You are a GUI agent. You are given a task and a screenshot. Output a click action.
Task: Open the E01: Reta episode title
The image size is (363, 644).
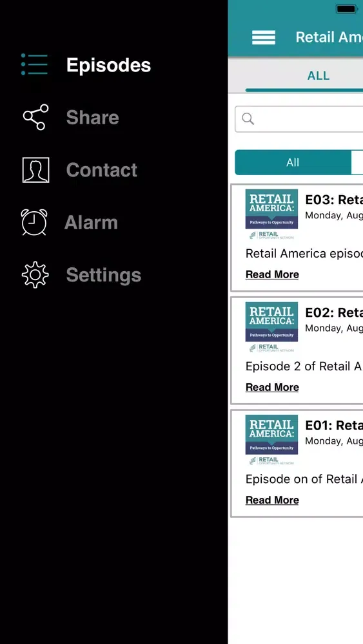click(334, 426)
